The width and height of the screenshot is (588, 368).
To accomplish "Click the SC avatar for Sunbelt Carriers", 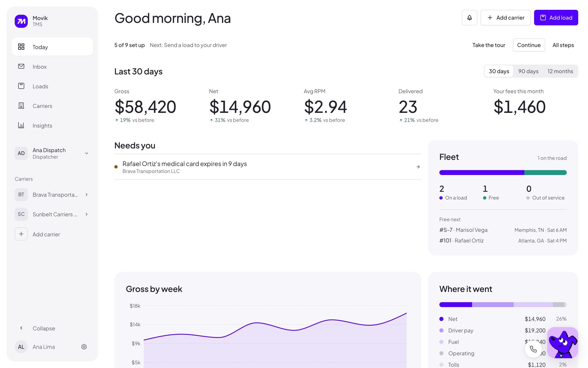I will click(x=21, y=214).
